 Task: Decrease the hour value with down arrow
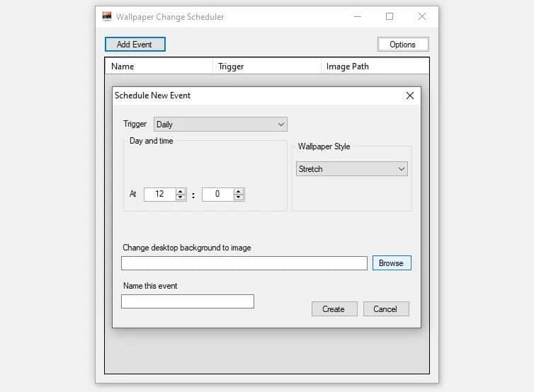click(x=181, y=197)
